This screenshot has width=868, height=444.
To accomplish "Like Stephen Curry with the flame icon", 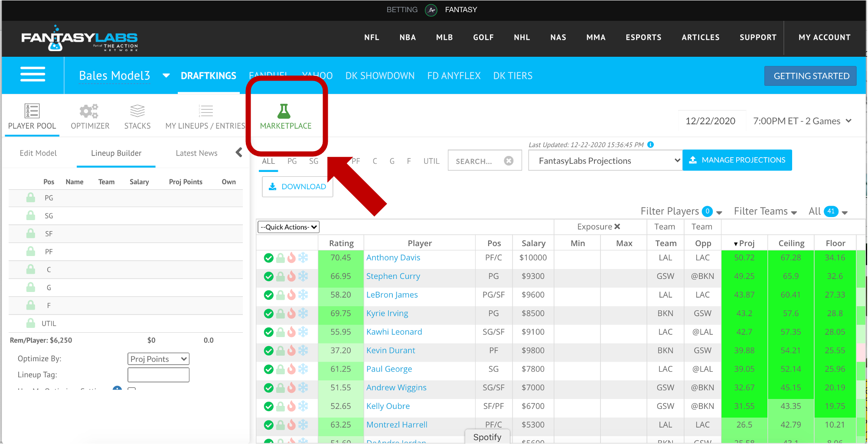I will click(291, 277).
